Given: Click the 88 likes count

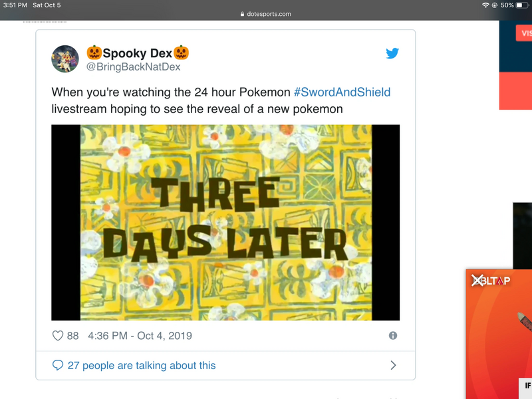Looking at the screenshot, I should tap(72, 336).
